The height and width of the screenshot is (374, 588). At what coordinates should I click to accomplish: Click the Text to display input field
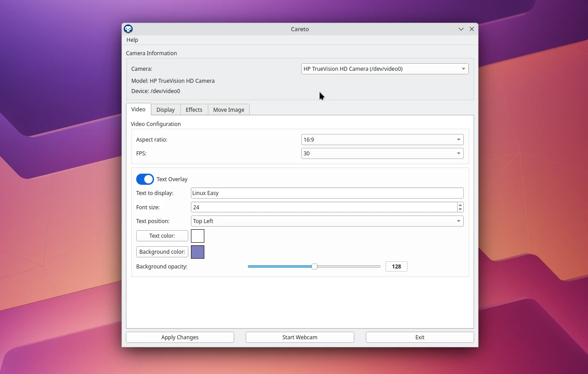[x=327, y=193]
